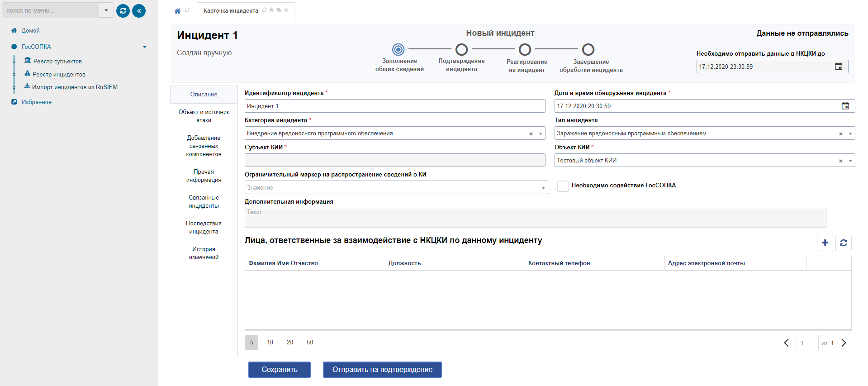Select the 'Реагирование на инцидент' stage circle
This screenshot has height=386, width=868.
[525, 49]
